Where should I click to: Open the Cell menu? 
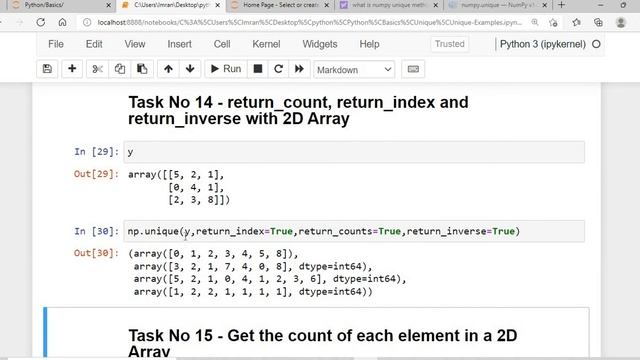[222, 44]
